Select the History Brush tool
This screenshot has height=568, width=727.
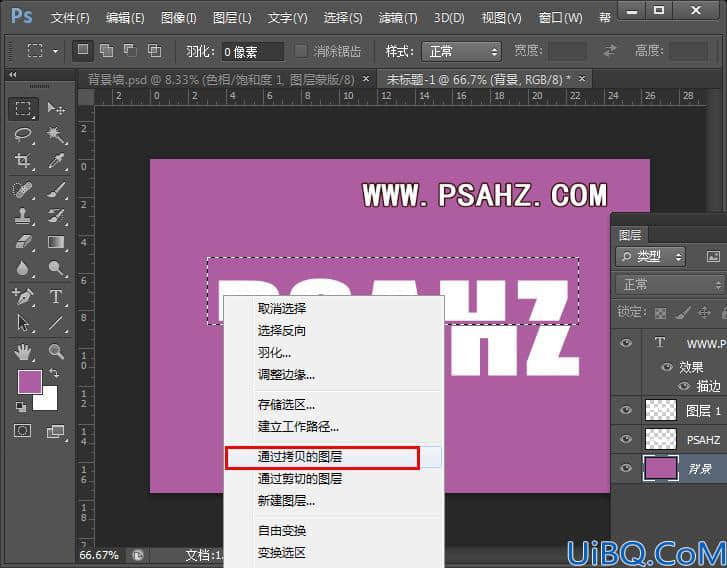[x=56, y=216]
